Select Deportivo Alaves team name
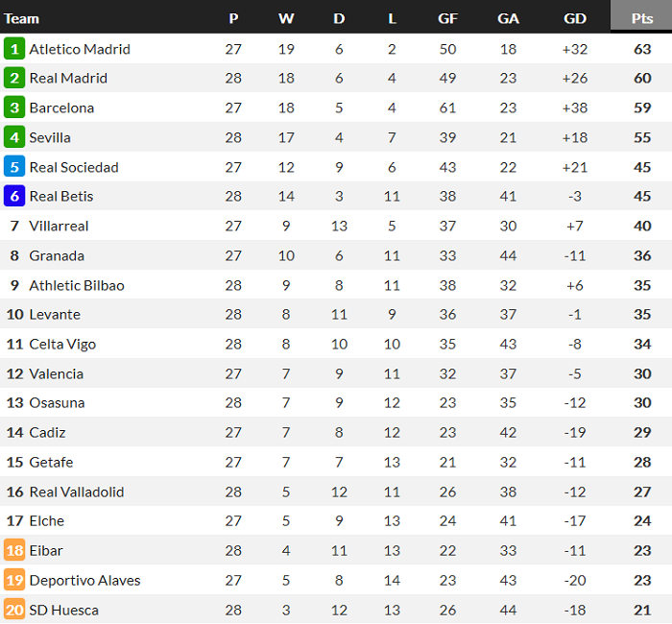 84,580
